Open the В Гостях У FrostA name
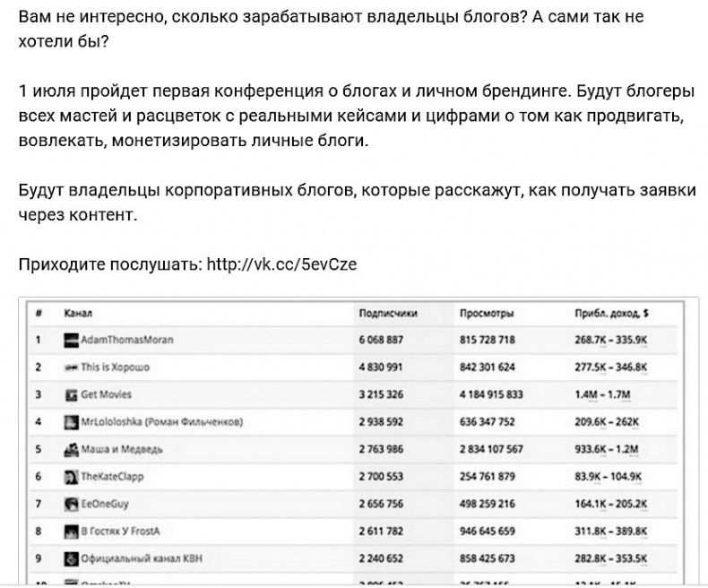The image size is (708, 588). pyautogui.click(x=120, y=532)
